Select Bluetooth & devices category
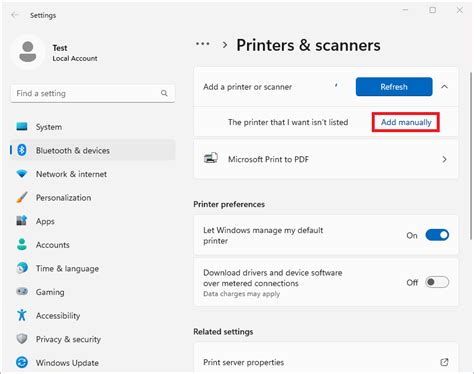 coord(93,150)
